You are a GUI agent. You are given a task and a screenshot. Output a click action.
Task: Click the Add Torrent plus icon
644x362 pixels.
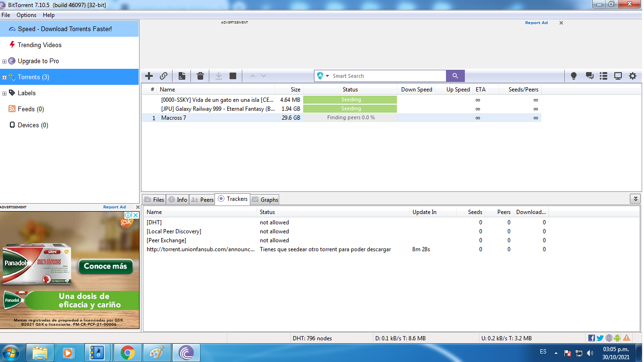[x=149, y=76]
